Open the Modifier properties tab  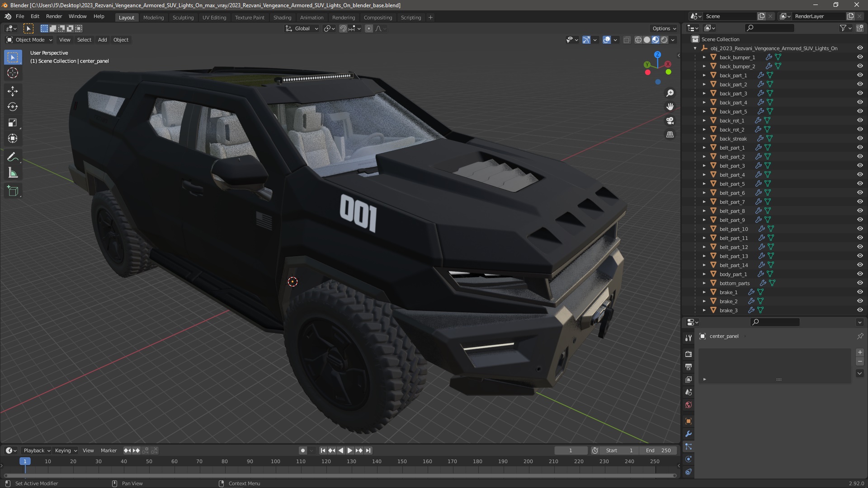689,434
